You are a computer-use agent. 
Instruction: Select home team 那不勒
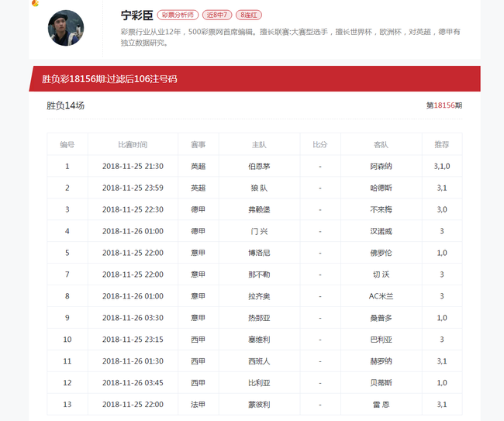tap(259, 274)
